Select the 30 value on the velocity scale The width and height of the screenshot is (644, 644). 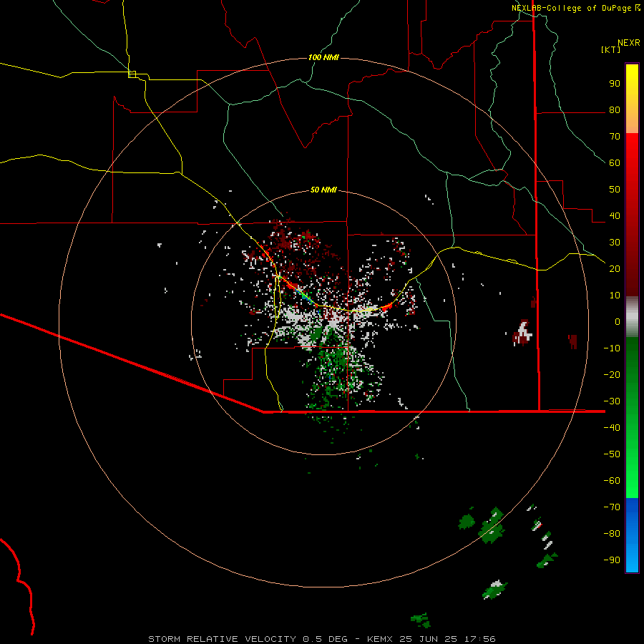(615, 243)
